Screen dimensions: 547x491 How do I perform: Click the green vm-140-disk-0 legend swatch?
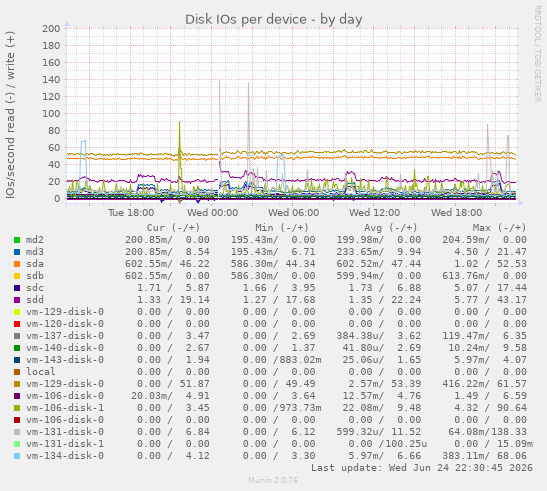click(x=17, y=348)
